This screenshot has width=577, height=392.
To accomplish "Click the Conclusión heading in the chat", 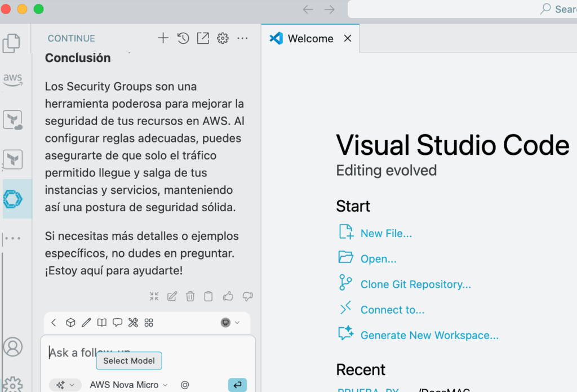I will tap(78, 58).
